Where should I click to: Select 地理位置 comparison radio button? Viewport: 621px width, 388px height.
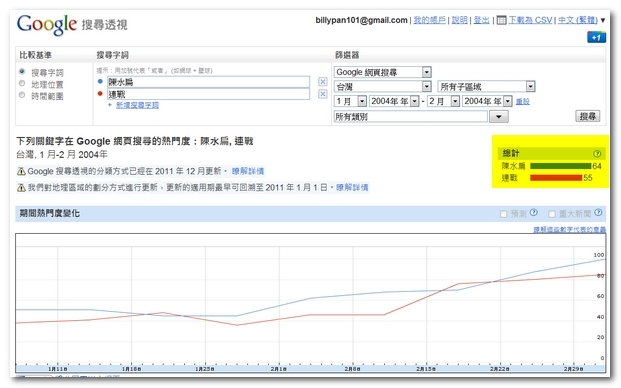click(22, 84)
